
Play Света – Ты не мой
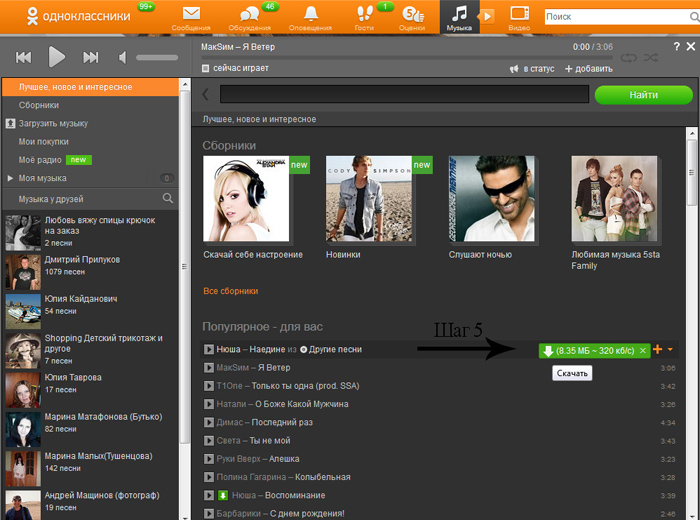pyautogui.click(x=208, y=441)
